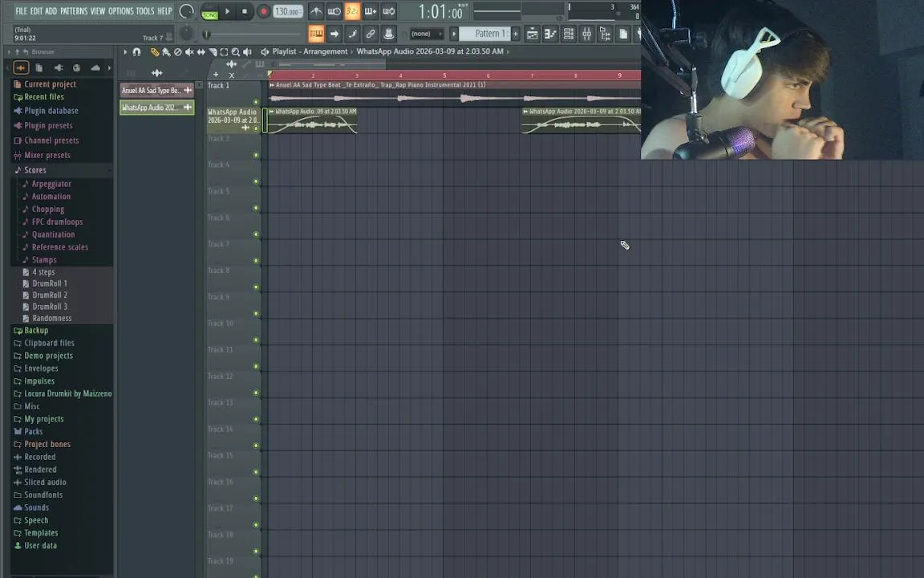Open the Channel rack icon
Screen dimensions: 924x578
569,35
